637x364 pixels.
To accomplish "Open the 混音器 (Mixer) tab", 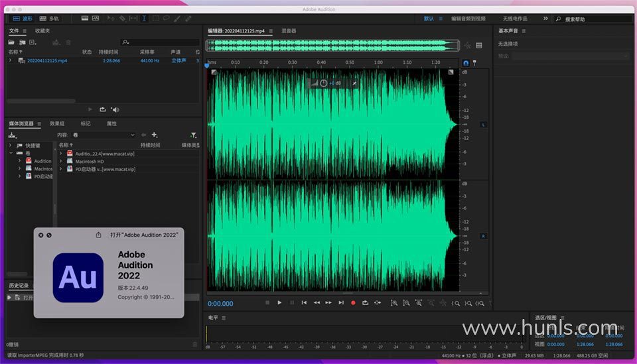I will (289, 31).
